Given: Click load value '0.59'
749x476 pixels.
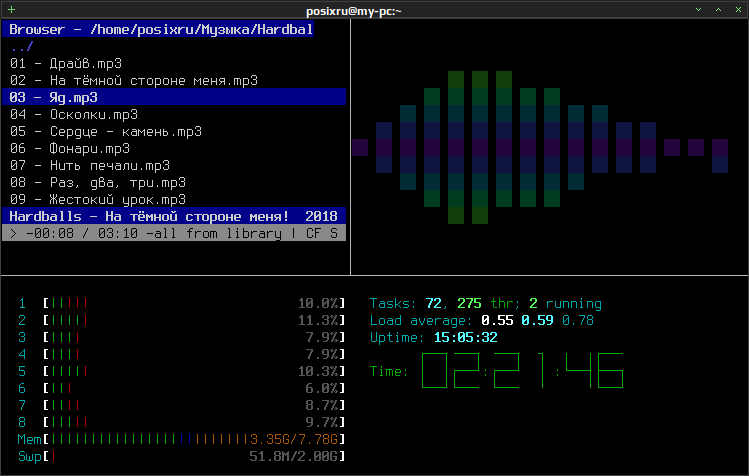Looking at the screenshot, I should pos(537,320).
